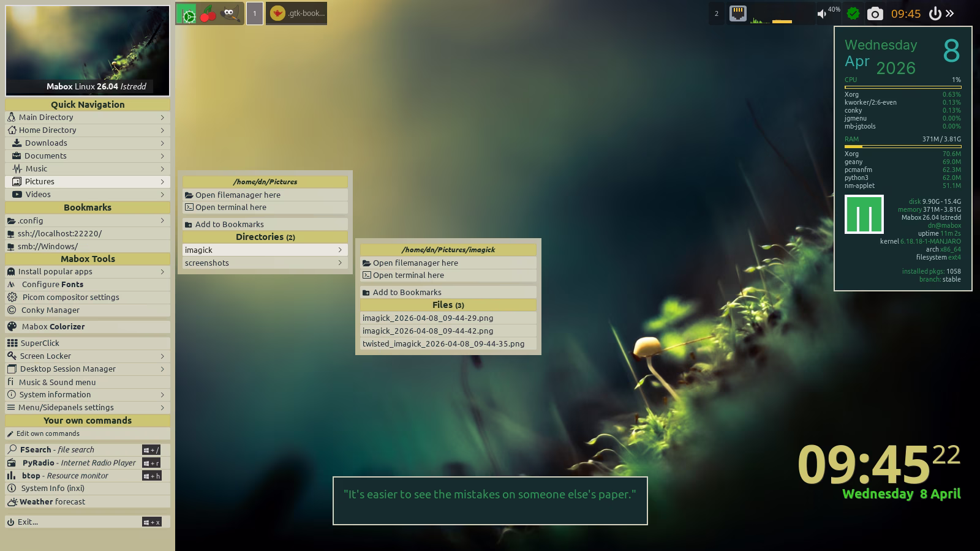Click the speaker volume icon
Viewport: 980px width, 551px height.
pyautogui.click(x=821, y=13)
